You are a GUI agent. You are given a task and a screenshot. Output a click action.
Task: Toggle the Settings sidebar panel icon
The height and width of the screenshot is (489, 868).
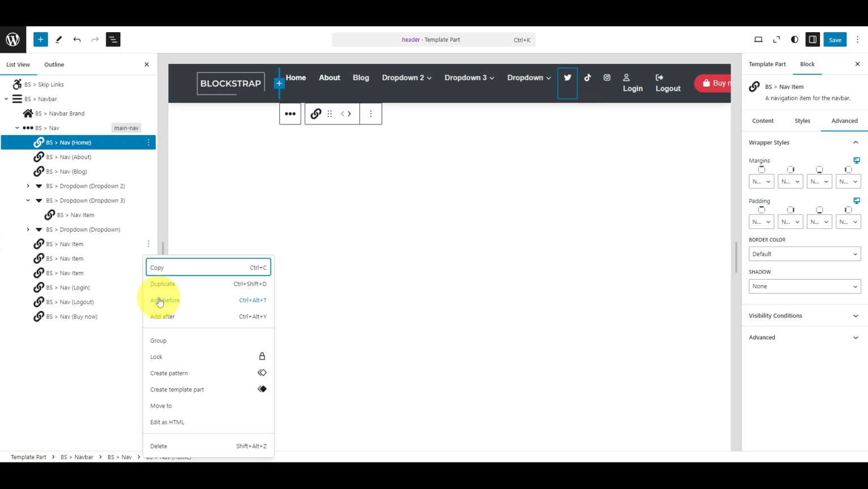click(x=813, y=40)
